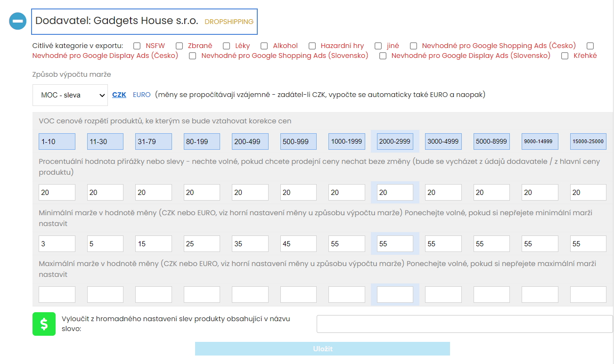Click the green dollar sign icon

[44, 324]
